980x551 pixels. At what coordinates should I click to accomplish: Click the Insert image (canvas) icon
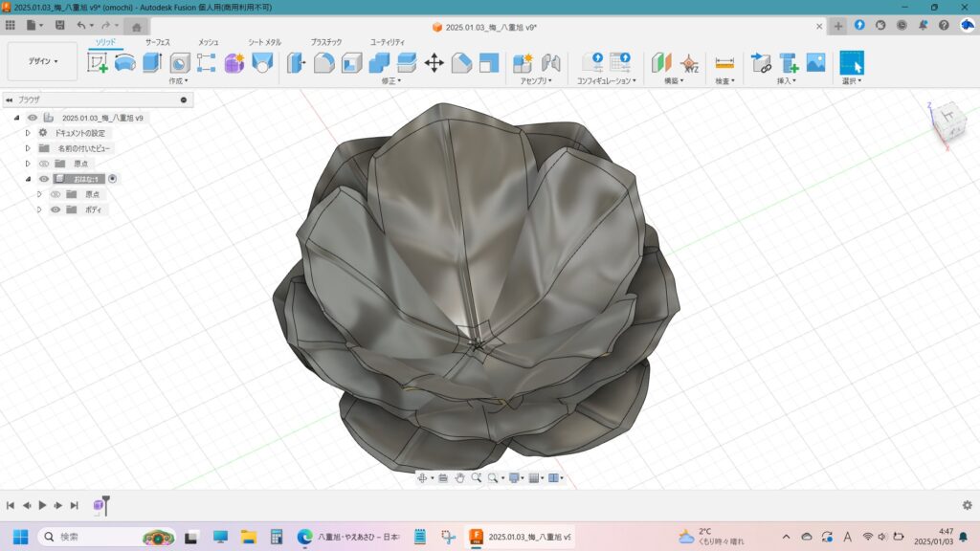click(815, 63)
